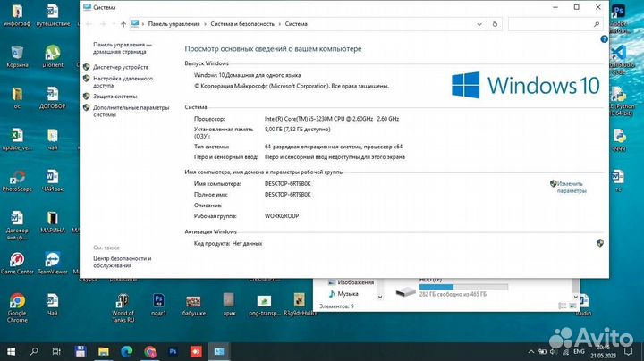Open the подг1 Photoshop file icon
This screenshot has height=361, width=644.
(x=158, y=305)
